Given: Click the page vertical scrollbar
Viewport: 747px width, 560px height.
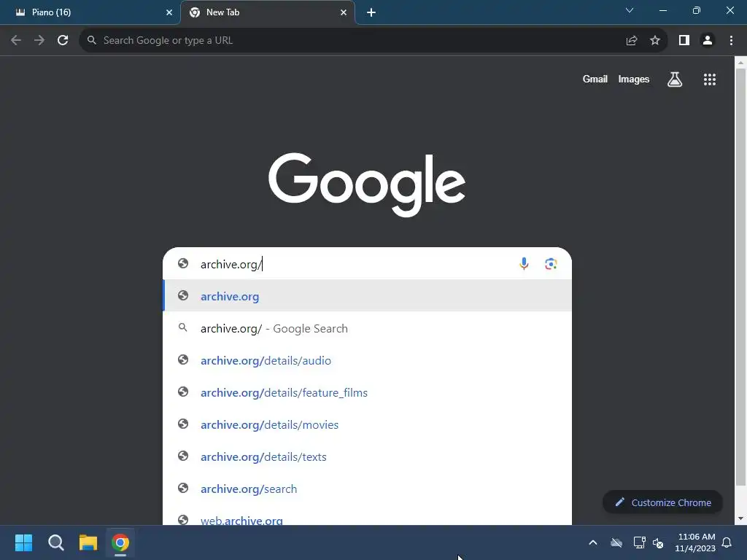Looking at the screenshot, I should click(x=740, y=276).
